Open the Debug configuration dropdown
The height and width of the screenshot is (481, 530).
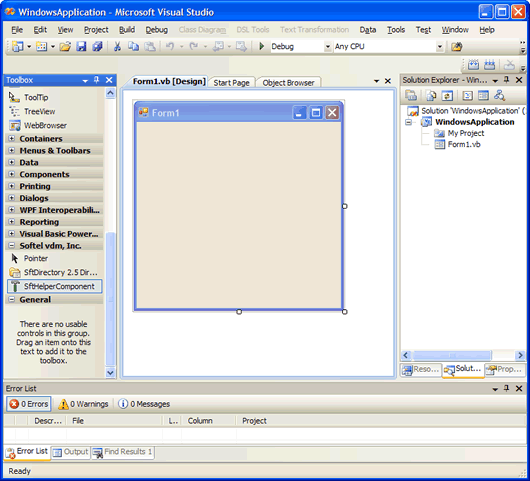328,47
